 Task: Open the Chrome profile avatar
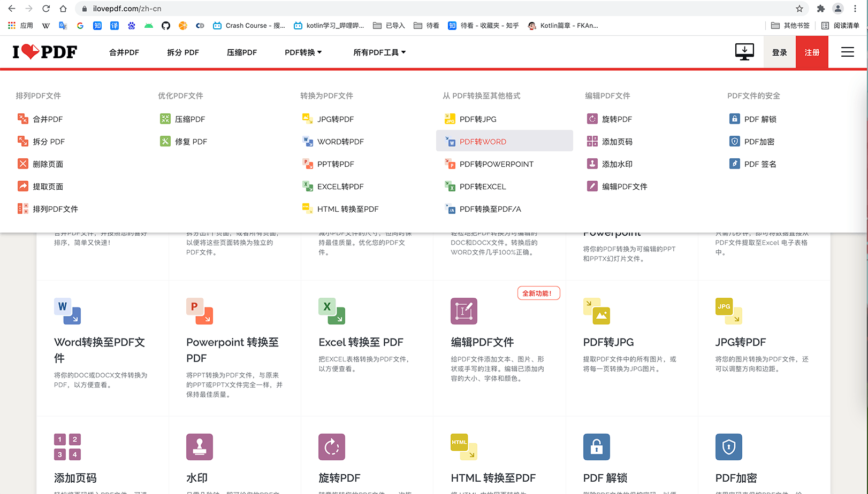point(838,9)
